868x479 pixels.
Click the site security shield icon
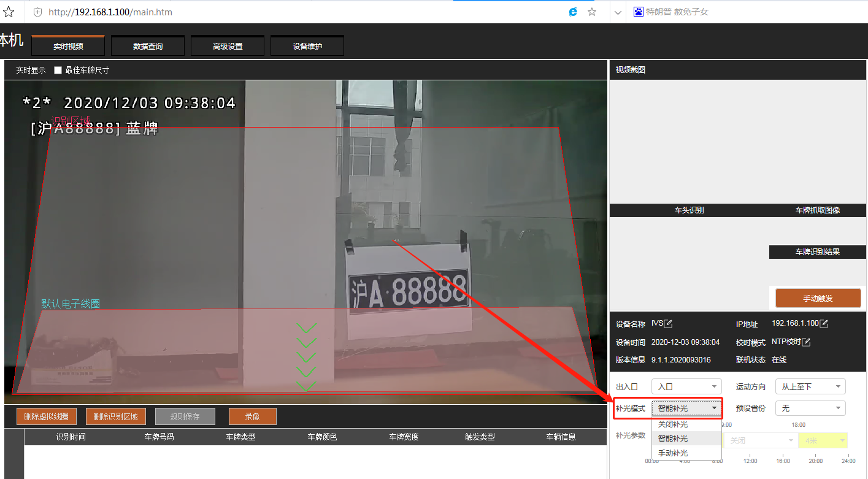pos(37,12)
